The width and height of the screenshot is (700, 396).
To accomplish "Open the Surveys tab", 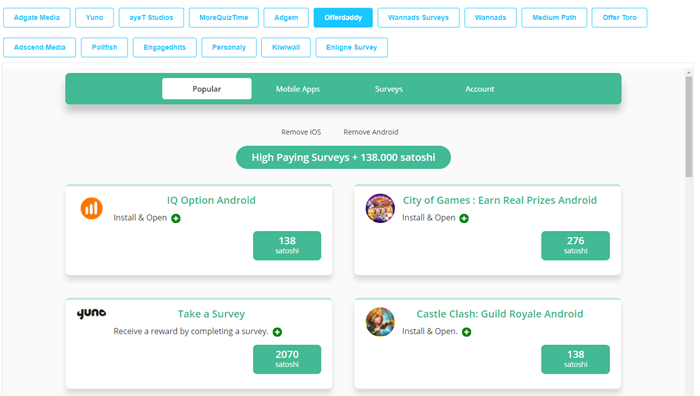I will pyautogui.click(x=389, y=89).
